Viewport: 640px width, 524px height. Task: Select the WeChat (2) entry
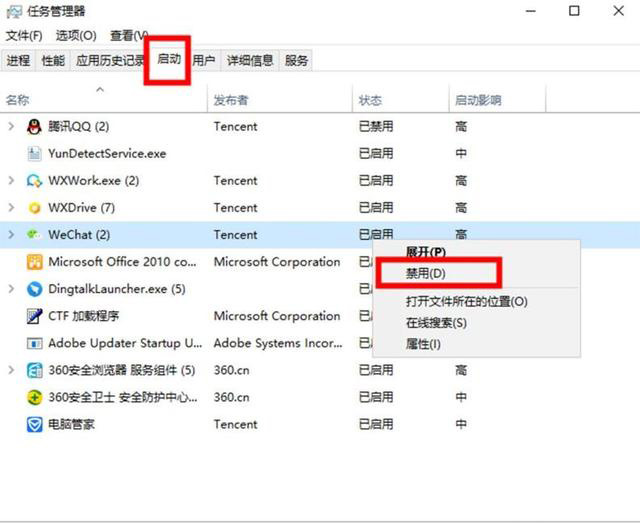(79, 235)
